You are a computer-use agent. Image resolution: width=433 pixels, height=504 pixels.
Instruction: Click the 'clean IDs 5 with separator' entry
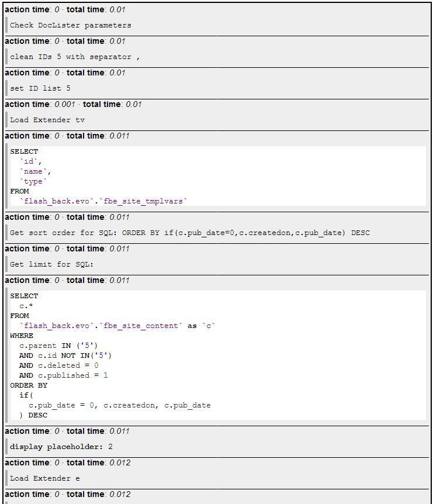(75, 57)
